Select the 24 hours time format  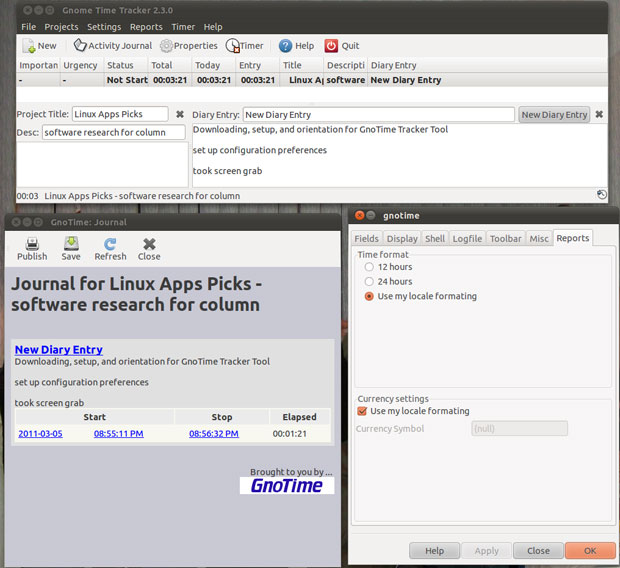[x=369, y=281]
